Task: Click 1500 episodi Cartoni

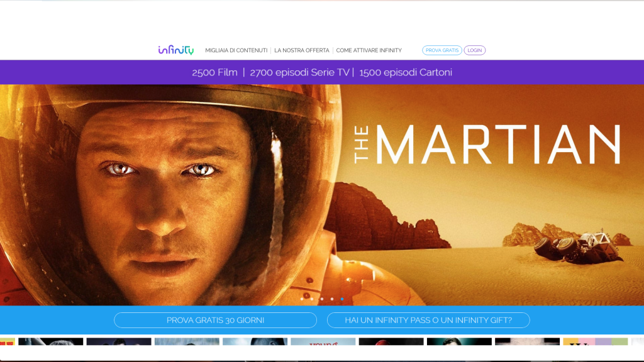Action: click(x=406, y=72)
